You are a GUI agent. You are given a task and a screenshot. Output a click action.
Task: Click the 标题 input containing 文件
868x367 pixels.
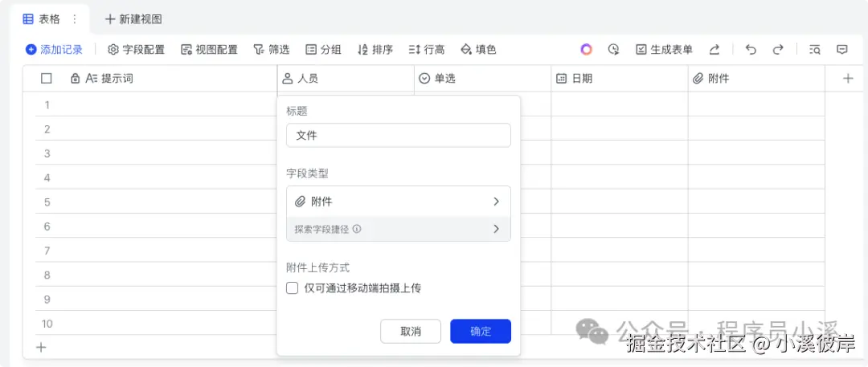click(x=399, y=135)
